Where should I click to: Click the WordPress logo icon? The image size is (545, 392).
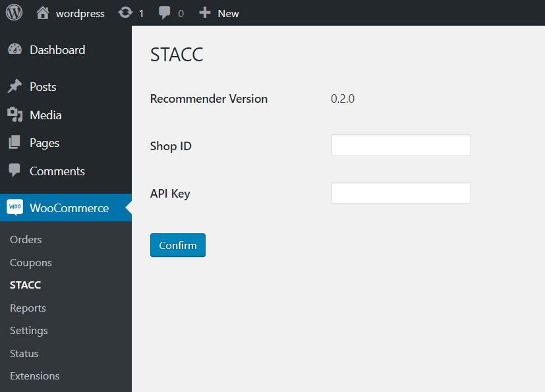(14, 13)
